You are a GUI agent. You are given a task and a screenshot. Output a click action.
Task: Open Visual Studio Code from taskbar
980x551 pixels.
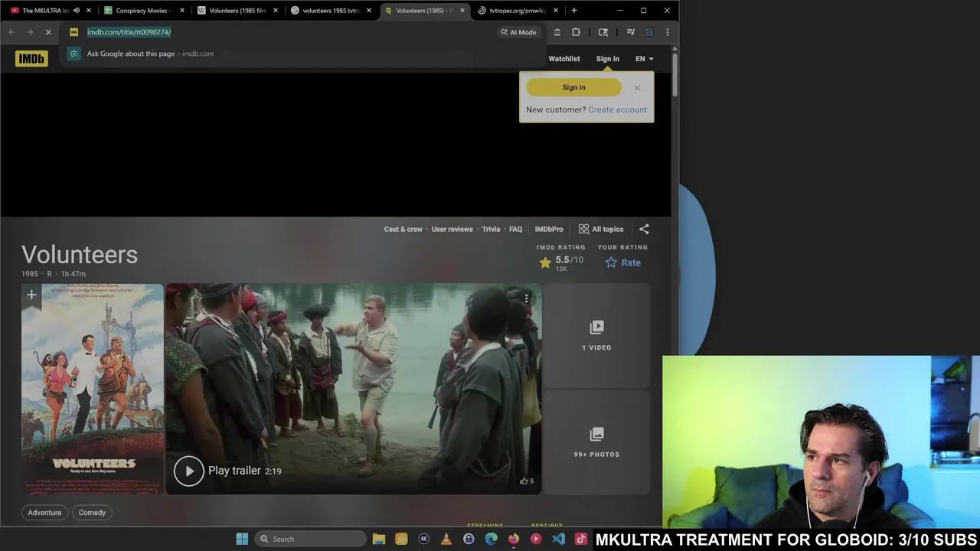(x=558, y=539)
